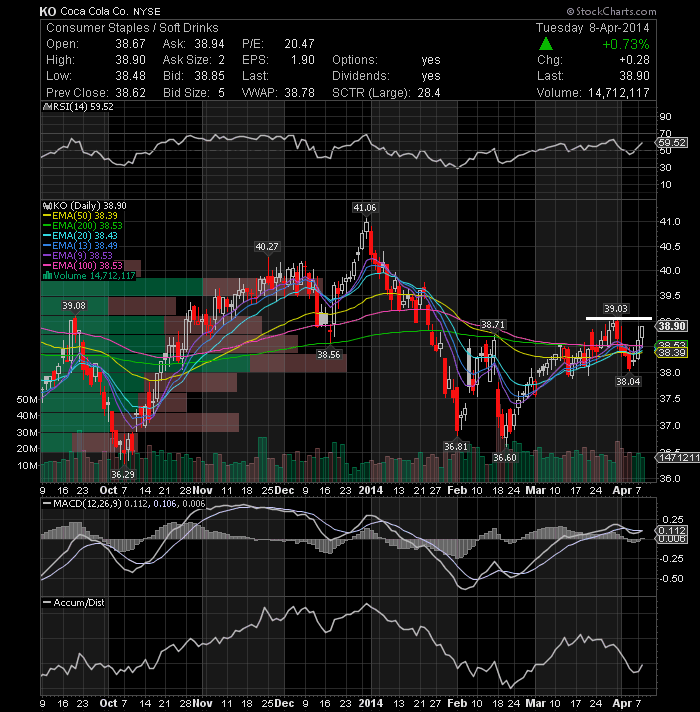The height and width of the screenshot is (712, 700).
Task: Click the 36.29 October low price label
Action: (x=123, y=475)
